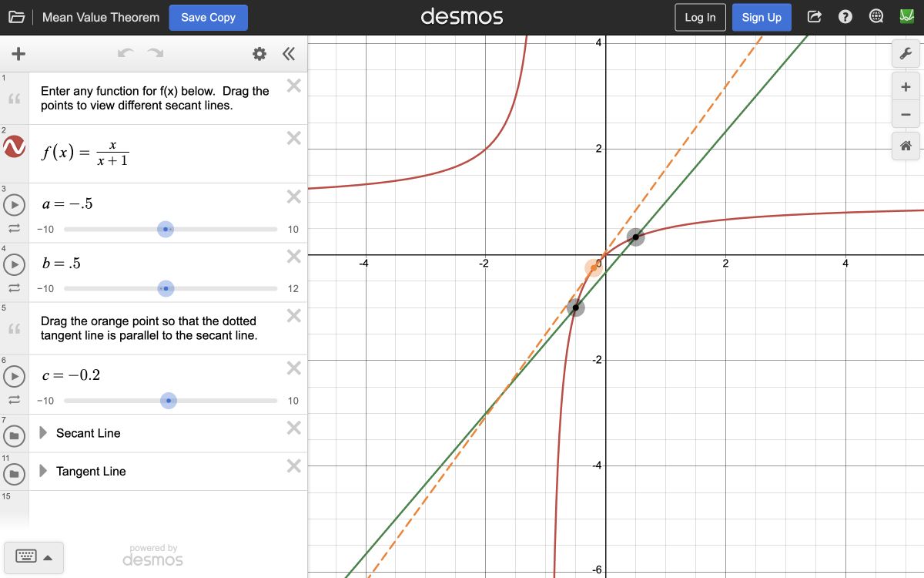
Task: Open the Language globe menu
Action: (x=876, y=17)
